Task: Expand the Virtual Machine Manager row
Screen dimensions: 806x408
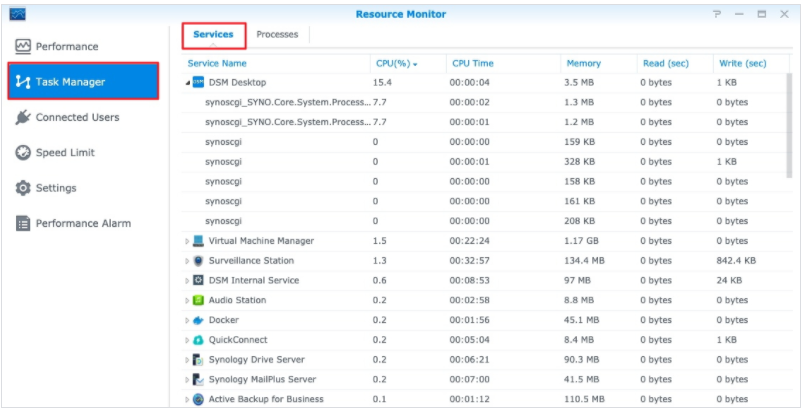Action: (187, 241)
